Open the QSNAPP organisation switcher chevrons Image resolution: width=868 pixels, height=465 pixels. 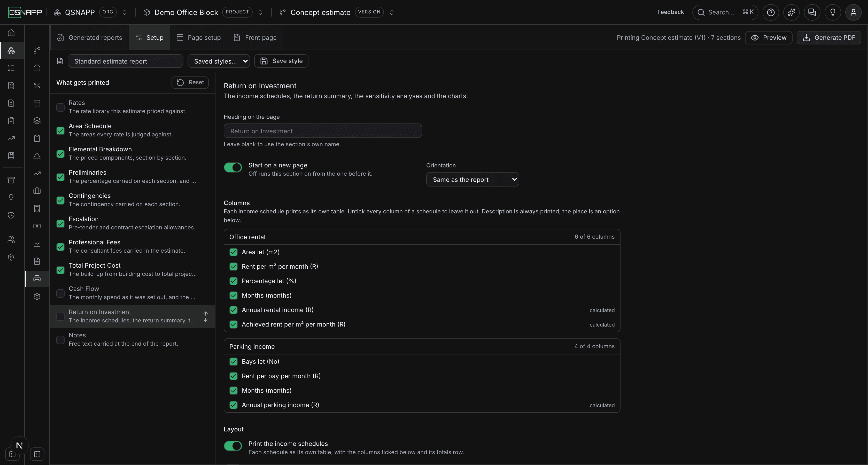tap(124, 12)
